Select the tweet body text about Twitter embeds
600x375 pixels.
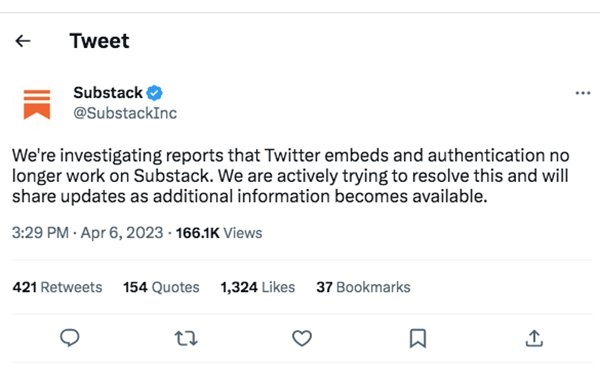(x=291, y=176)
